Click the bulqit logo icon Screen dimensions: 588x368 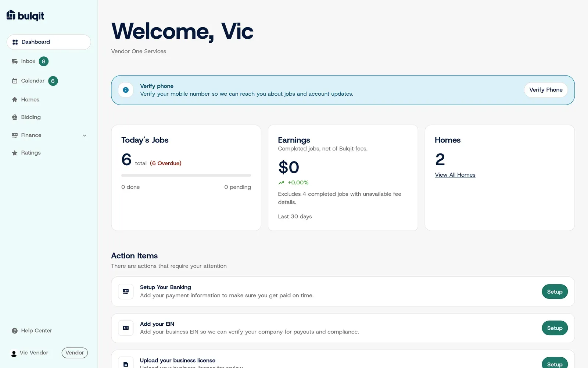pos(11,15)
